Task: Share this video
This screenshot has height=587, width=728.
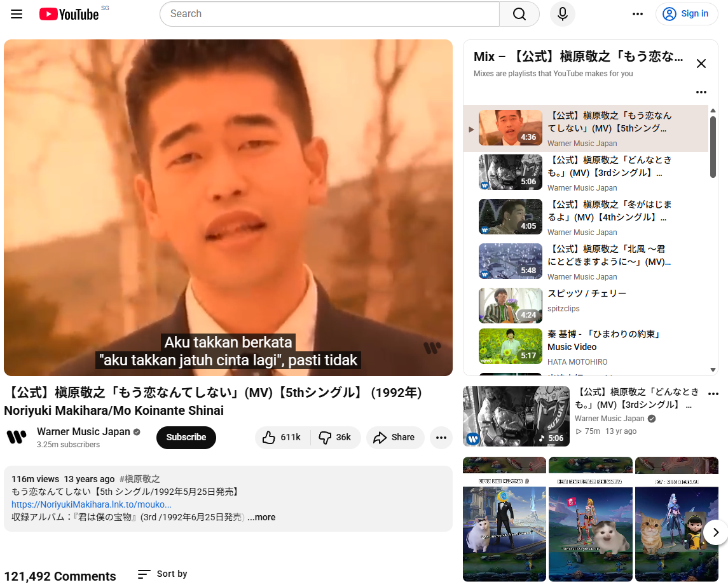Action: click(x=395, y=438)
